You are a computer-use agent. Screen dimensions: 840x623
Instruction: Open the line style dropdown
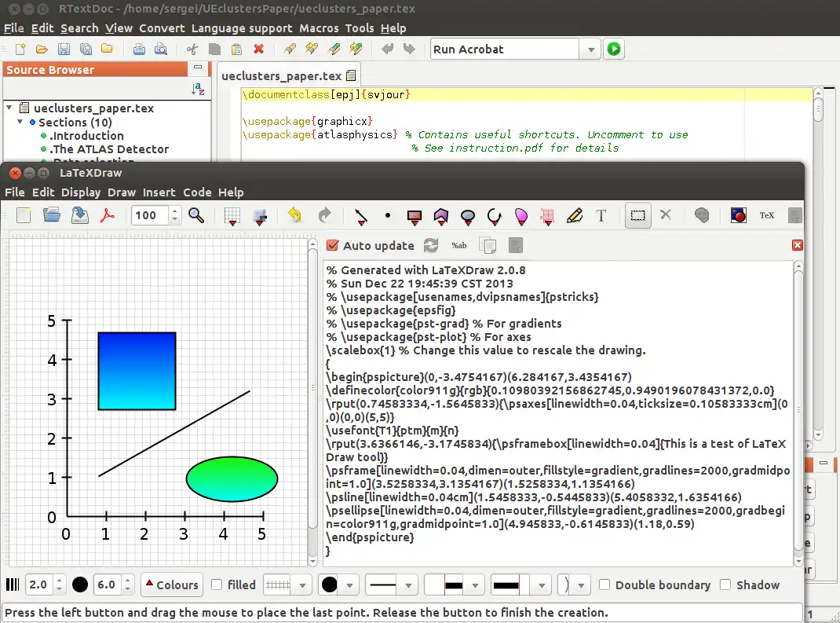coord(407,585)
